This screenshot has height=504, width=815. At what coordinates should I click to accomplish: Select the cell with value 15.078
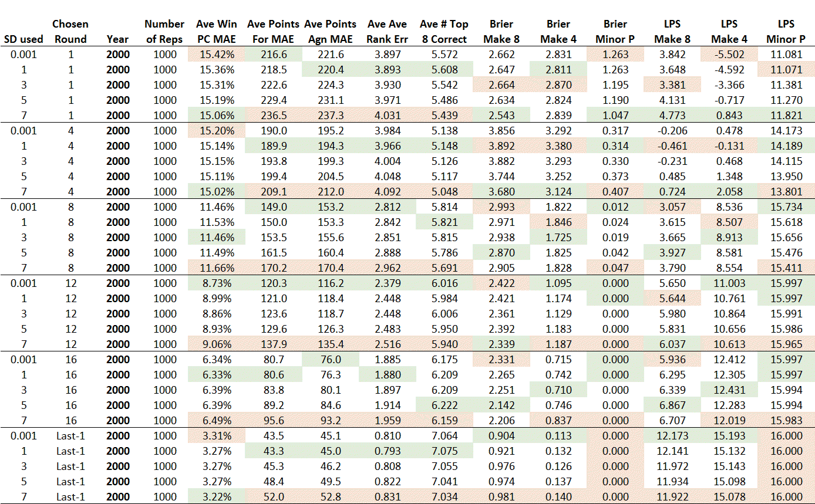[729, 497]
